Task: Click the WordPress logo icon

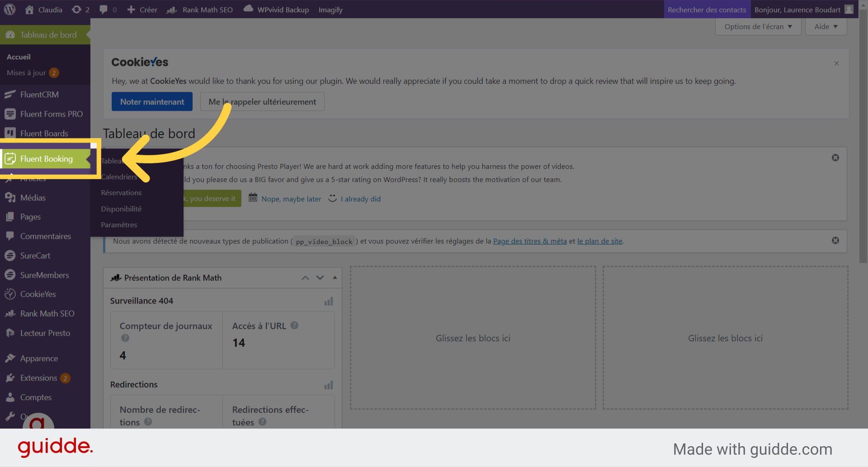Action: [10, 10]
